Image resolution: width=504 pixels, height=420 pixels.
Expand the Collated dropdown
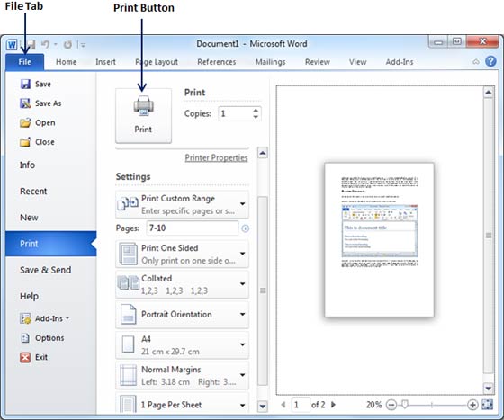pos(182,284)
